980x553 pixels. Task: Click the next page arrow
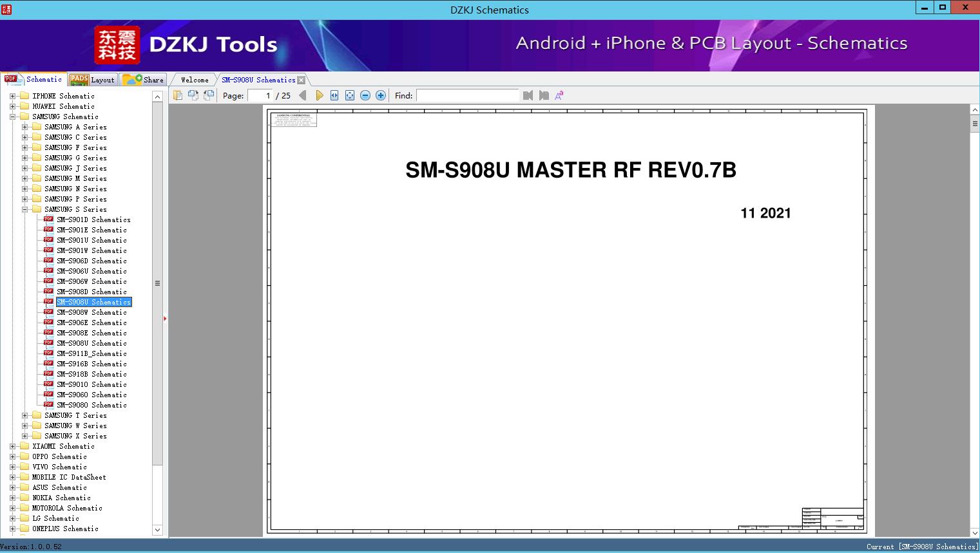point(319,95)
